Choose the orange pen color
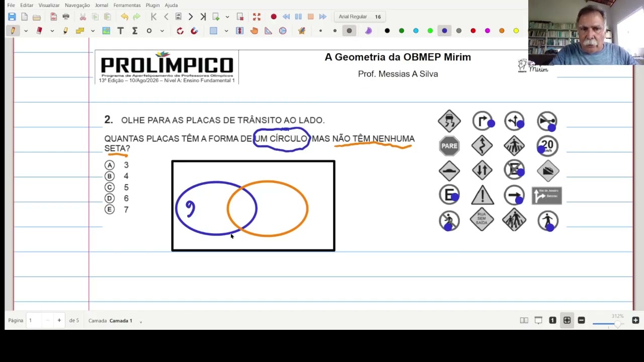644x362 pixels. click(x=502, y=31)
